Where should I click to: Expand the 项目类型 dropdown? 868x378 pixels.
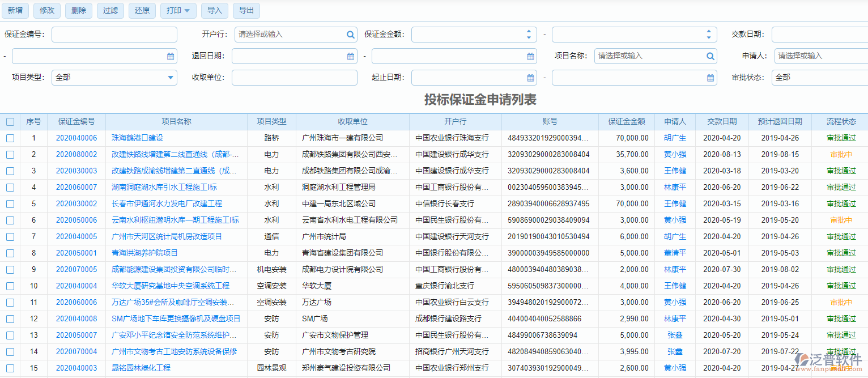170,78
